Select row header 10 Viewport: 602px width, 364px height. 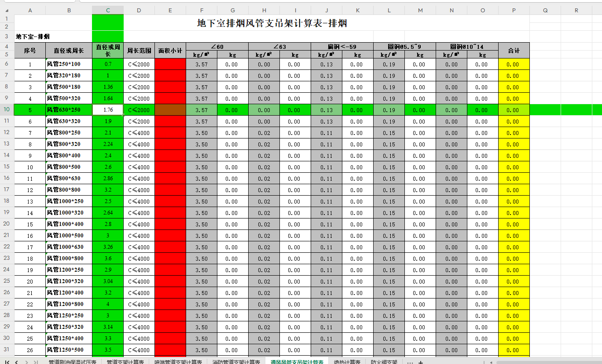pyautogui.click(x=7, y=109)
